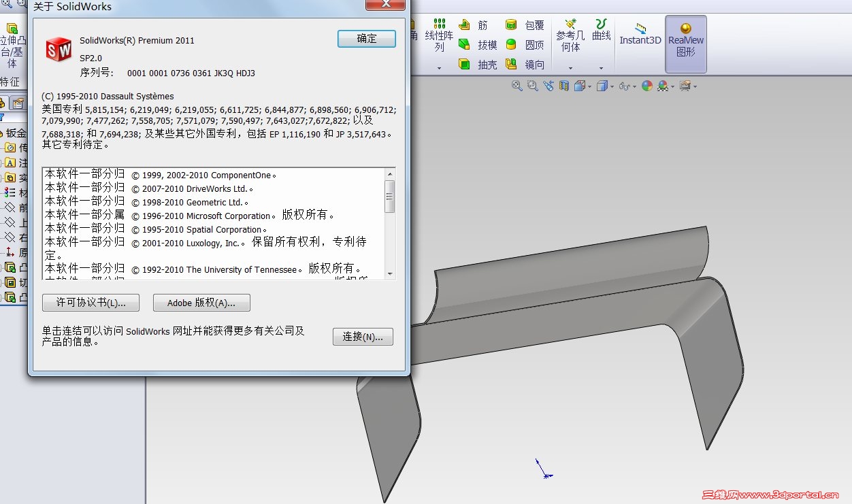The image size is (852, 504).
Task: Open View Settings monitor icon
Action: pyautogui.click(x=685, y=86)
